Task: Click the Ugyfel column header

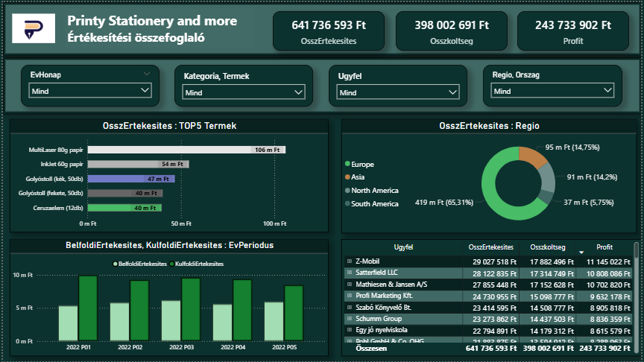Action: 403,247
